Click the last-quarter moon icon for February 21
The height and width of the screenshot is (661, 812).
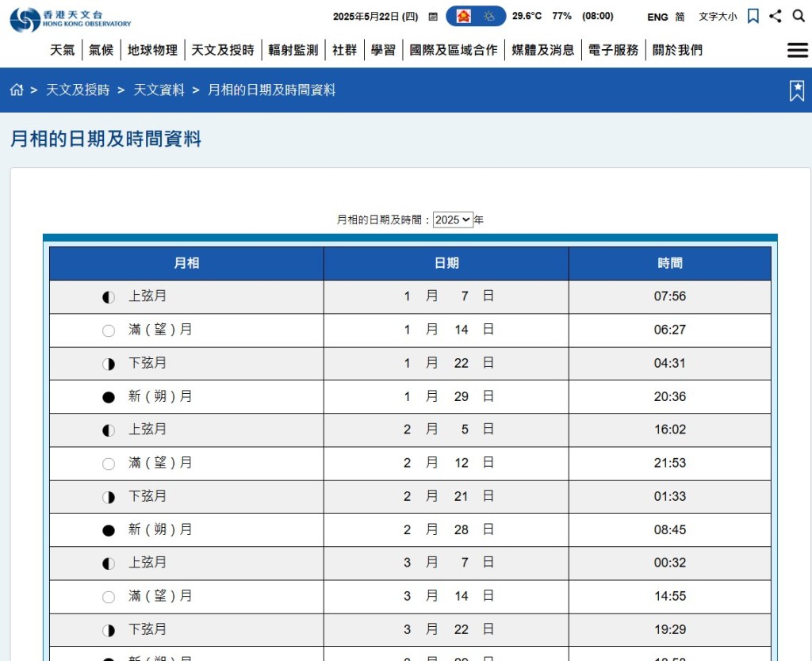click(108, 497)
